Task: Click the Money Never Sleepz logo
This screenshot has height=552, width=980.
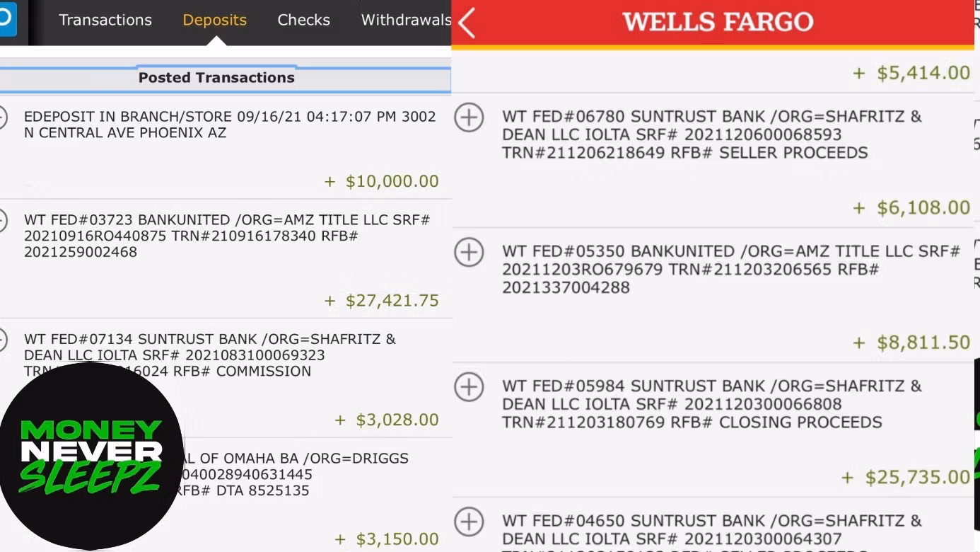Action: [91, 456]
